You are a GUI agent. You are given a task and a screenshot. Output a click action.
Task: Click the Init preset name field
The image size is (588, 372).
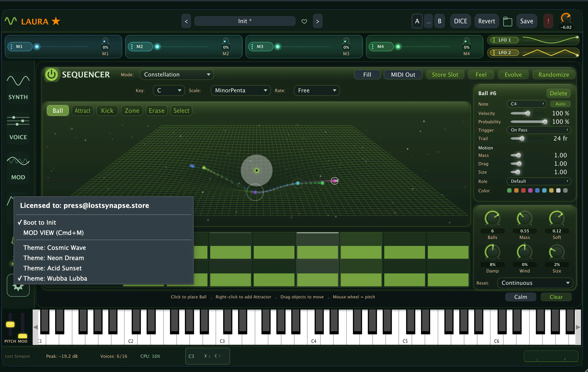pyautogui.click(x=245, y=21)
